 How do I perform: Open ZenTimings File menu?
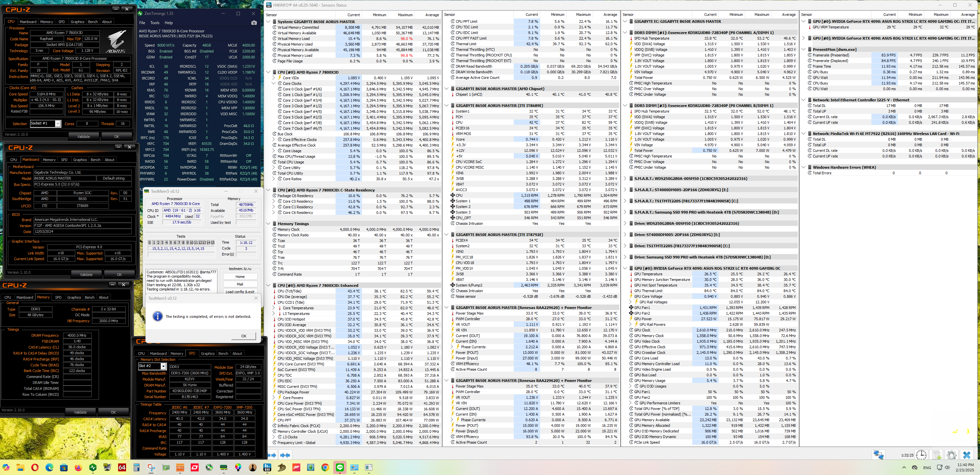click(x=142, y=23)
